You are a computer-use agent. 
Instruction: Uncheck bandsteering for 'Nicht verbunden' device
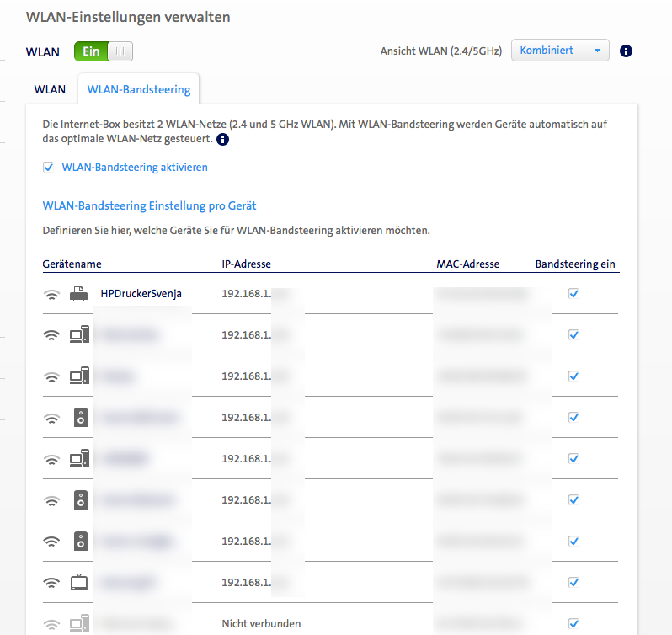[x=573, y=623]
